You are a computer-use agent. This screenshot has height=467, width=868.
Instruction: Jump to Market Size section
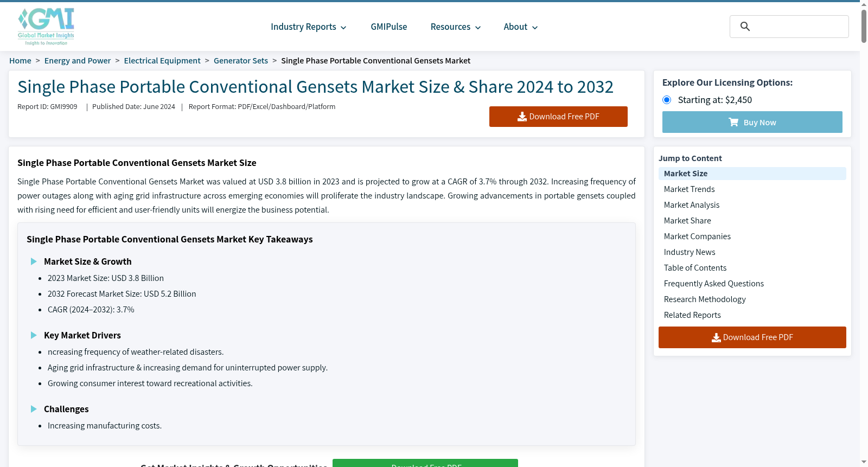coord(752,174)
